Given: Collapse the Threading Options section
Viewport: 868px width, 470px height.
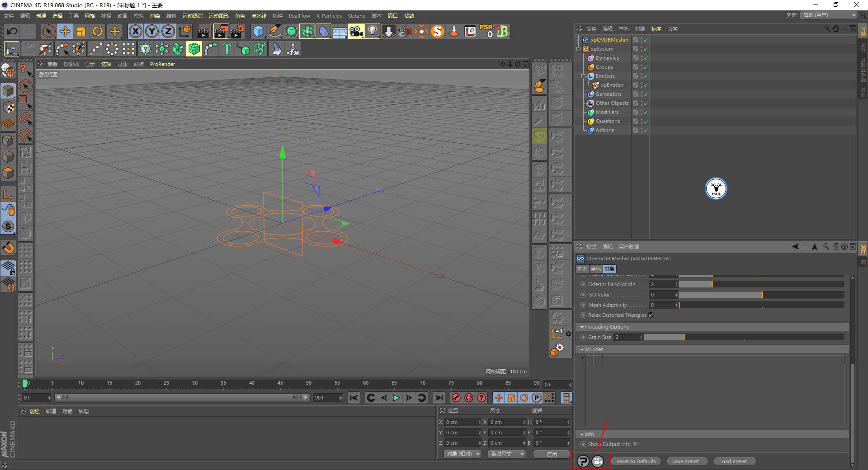Looking at the screenshot, I should [582, 327].
